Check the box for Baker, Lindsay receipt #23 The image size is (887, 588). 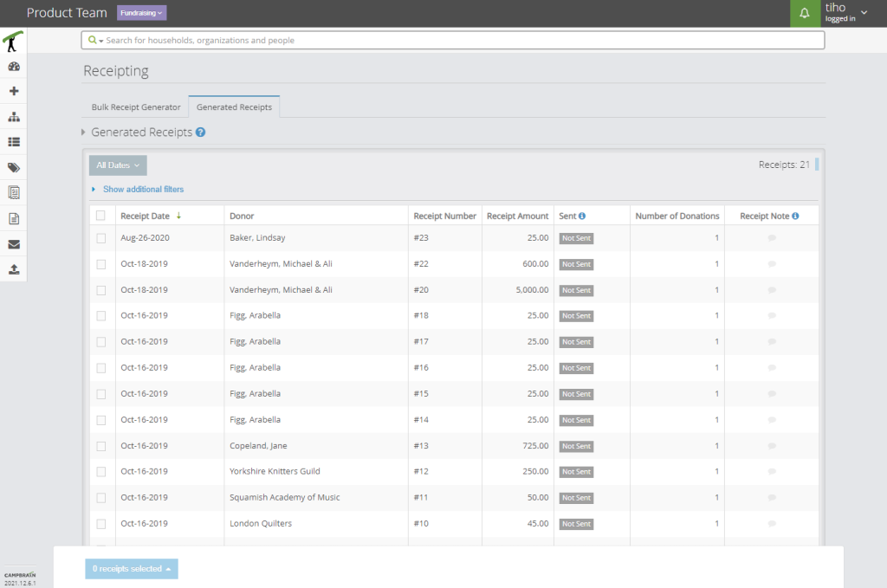pos(101,239)
